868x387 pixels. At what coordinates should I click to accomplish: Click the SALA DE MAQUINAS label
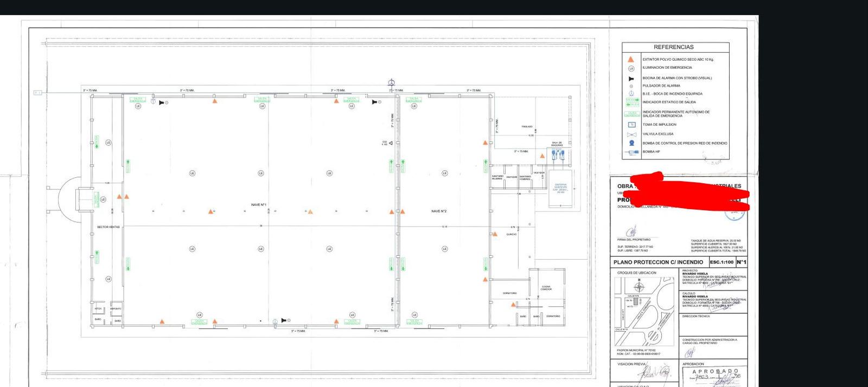[557, 144]
